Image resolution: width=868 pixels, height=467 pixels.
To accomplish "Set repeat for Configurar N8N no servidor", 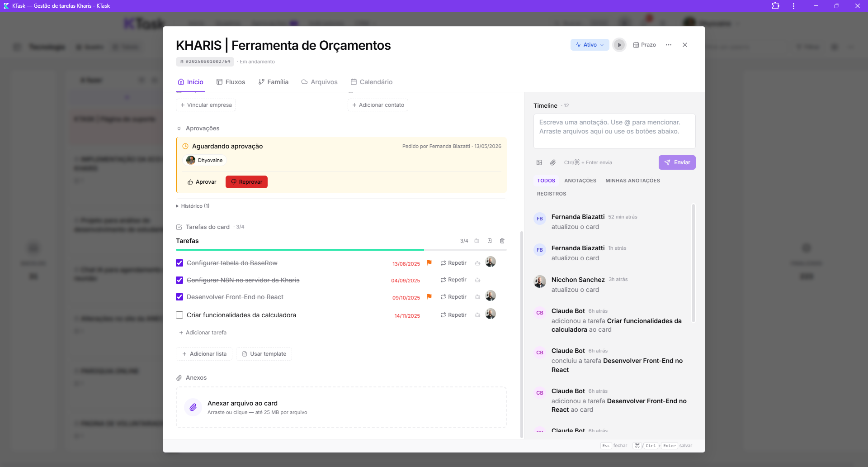I will coord(453,280).
